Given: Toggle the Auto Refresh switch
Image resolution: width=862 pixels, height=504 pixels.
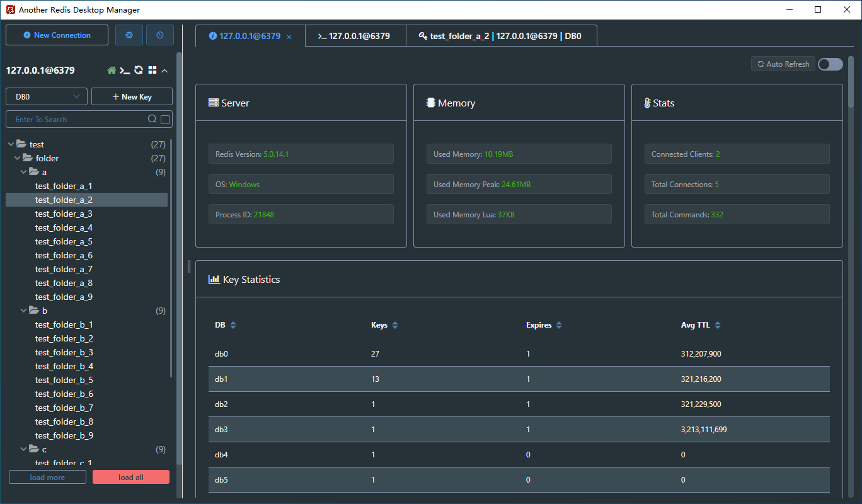Looking at the screenshot, I should 830,64.
